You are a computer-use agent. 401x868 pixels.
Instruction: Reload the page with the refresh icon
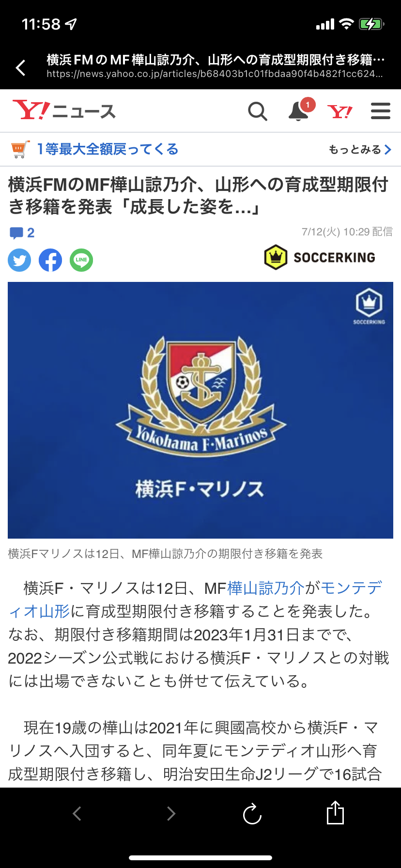coord(252,814)
